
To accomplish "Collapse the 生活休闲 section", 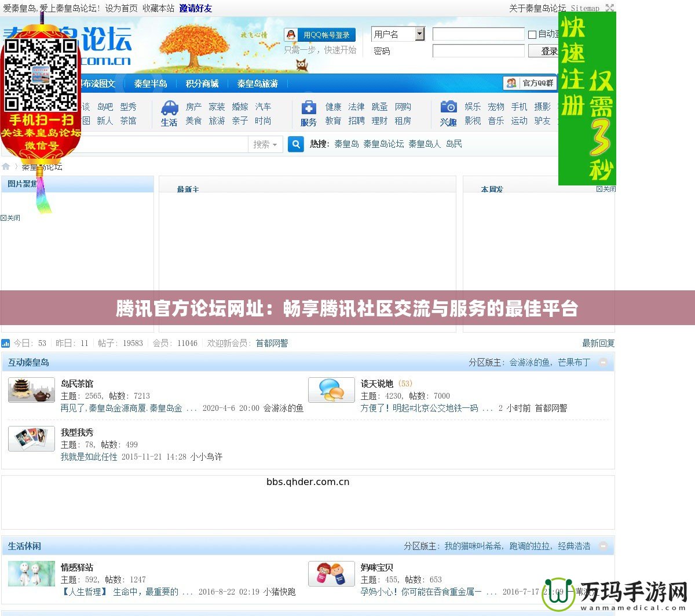I will coord(603,546).
